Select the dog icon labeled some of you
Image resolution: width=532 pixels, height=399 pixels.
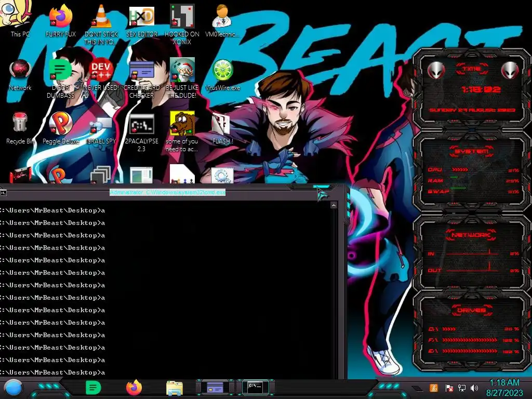point(182,131)
